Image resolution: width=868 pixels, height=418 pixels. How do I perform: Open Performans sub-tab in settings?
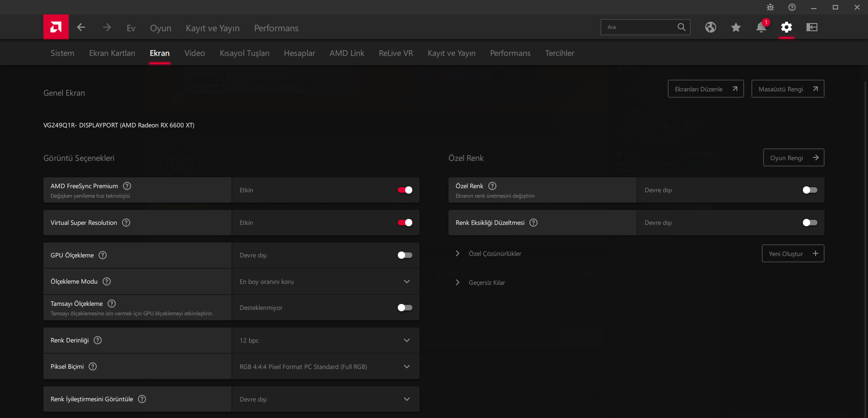(x=510, y=53)
